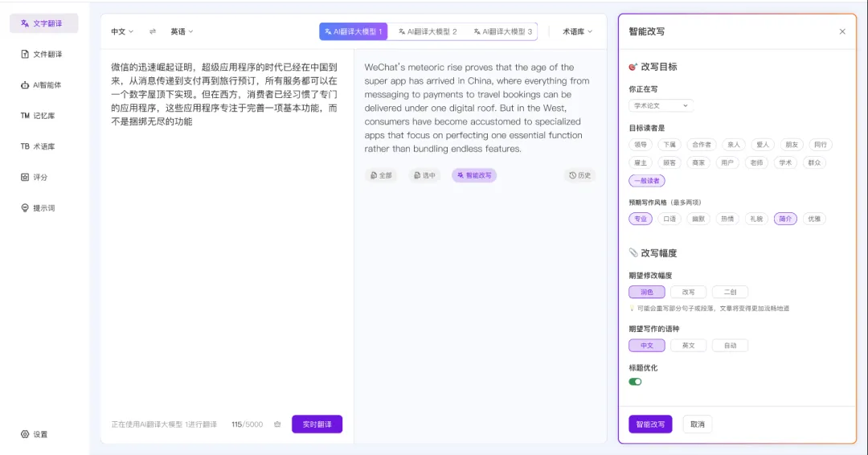Set modification level to 二创

pos(730,292)
